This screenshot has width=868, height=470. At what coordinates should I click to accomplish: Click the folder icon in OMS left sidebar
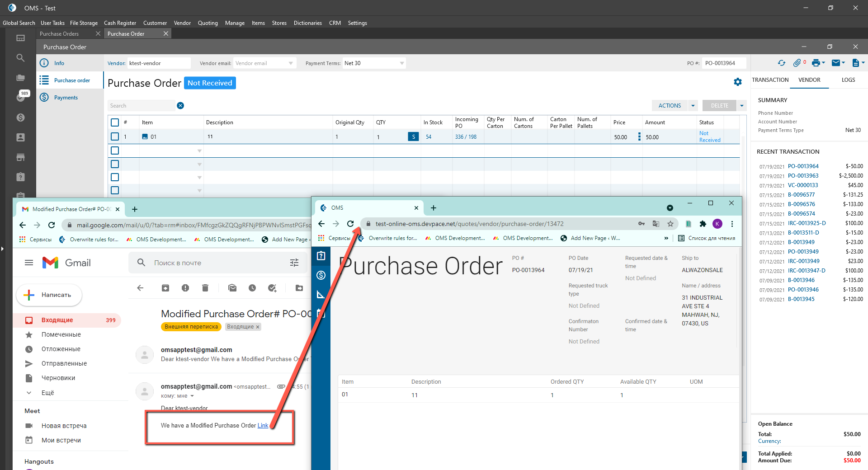click(20, 78)
